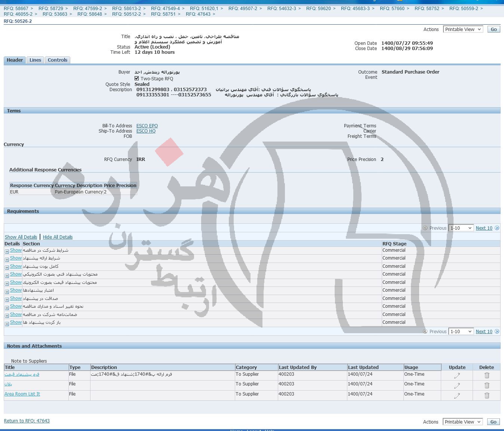Click the bottom Previous arrow icon below requirements table

(425, 331)
